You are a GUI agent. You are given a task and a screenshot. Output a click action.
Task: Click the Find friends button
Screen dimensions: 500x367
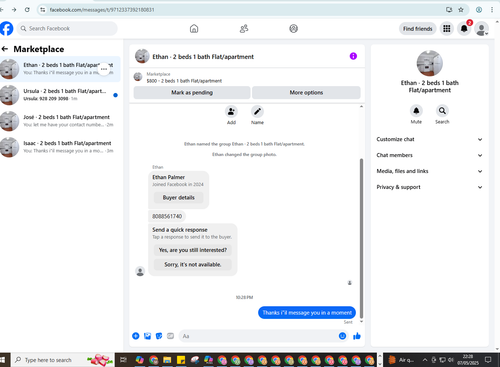418,29
